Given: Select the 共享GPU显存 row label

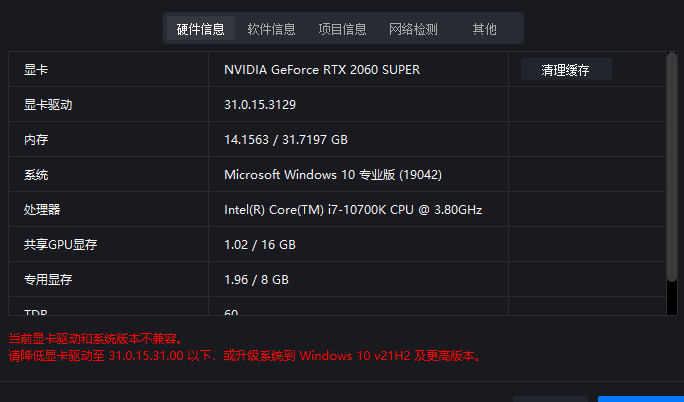Looking at the screenshot, I should tap(60, 245).
